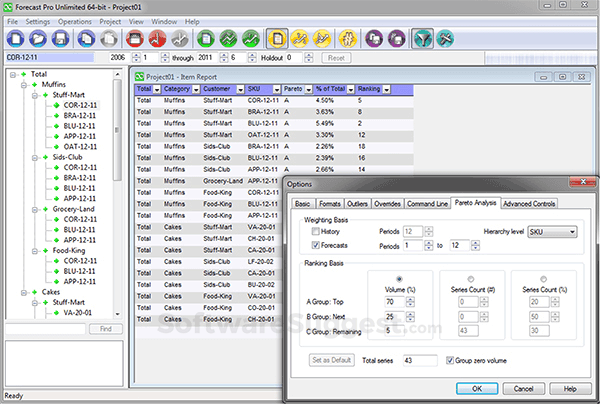
Task: Toggle the Group zero volume checkbox
Action: pos(448,360)
